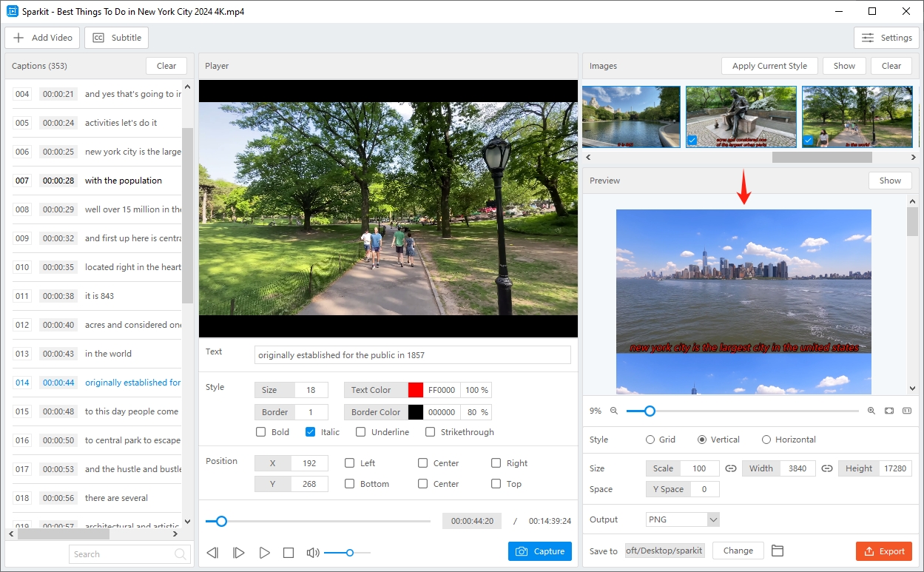
Task: Enable Bold text styling
Action: pos(260,431)
